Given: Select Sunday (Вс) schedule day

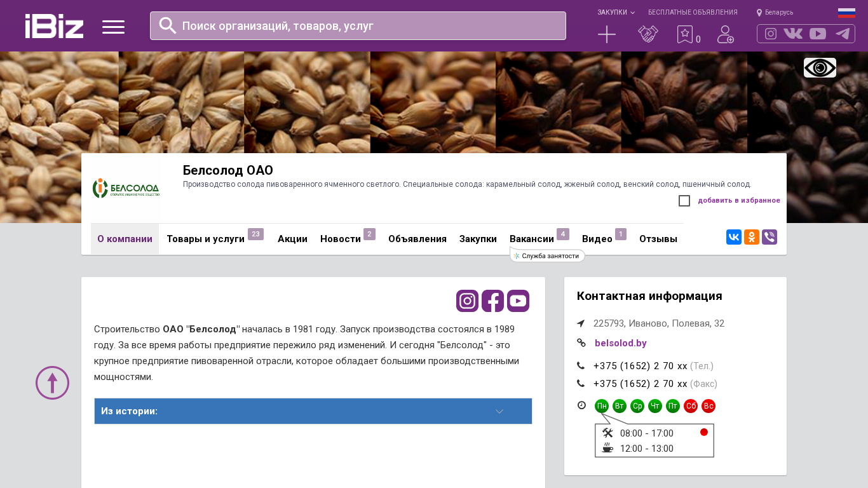Looking at the screenshot, I should (x=709, y=406).
